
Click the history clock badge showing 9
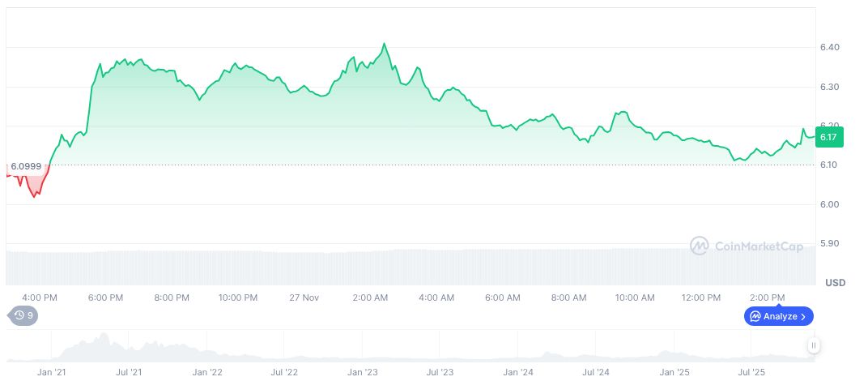tap(23, 315)
